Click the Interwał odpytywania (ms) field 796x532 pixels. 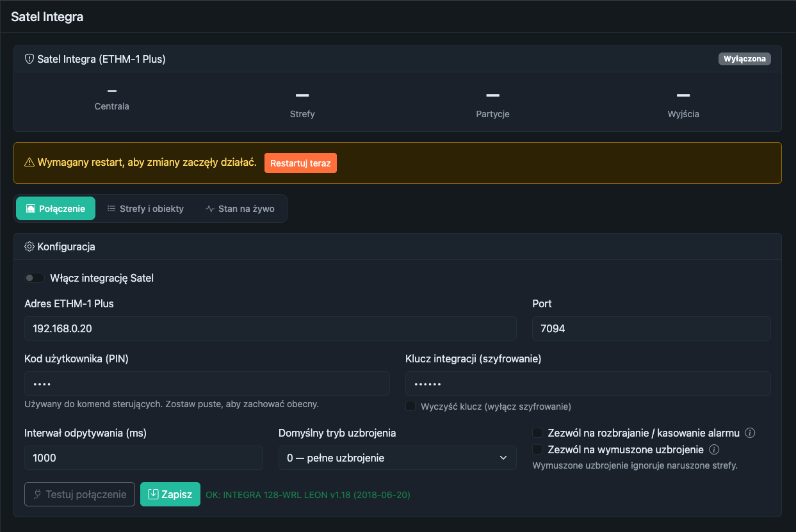click(143, 458)
